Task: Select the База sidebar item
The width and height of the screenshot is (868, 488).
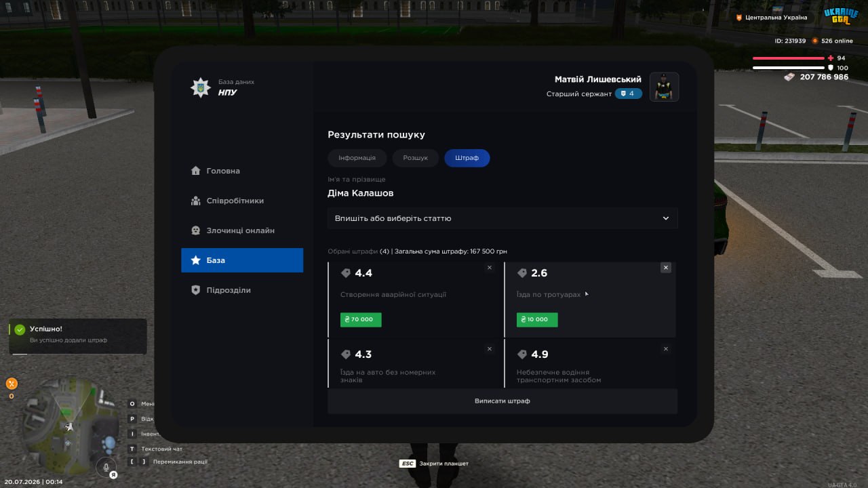Action: (242, 260)
